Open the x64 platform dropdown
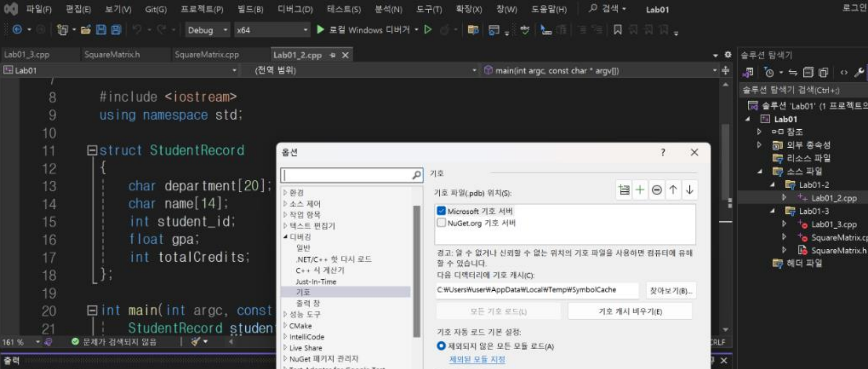Image resolution: width=868 pixels, height=369 pixels. (x=272, y=30)
